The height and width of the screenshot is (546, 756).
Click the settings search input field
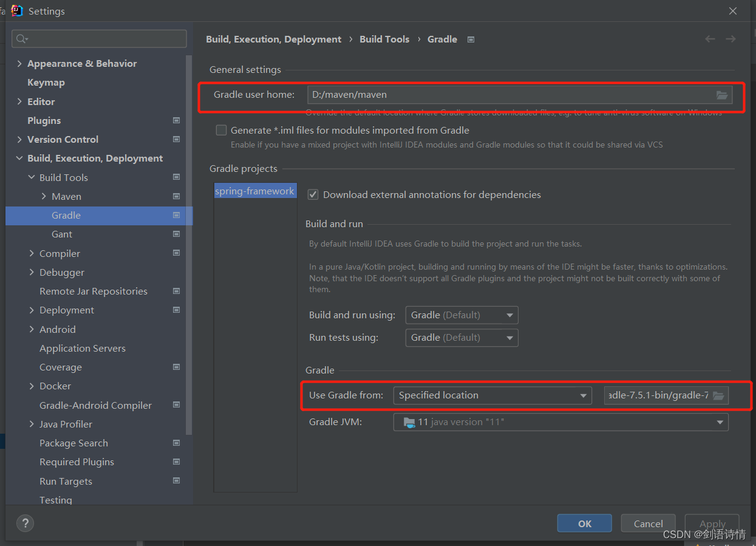point(99,39)
